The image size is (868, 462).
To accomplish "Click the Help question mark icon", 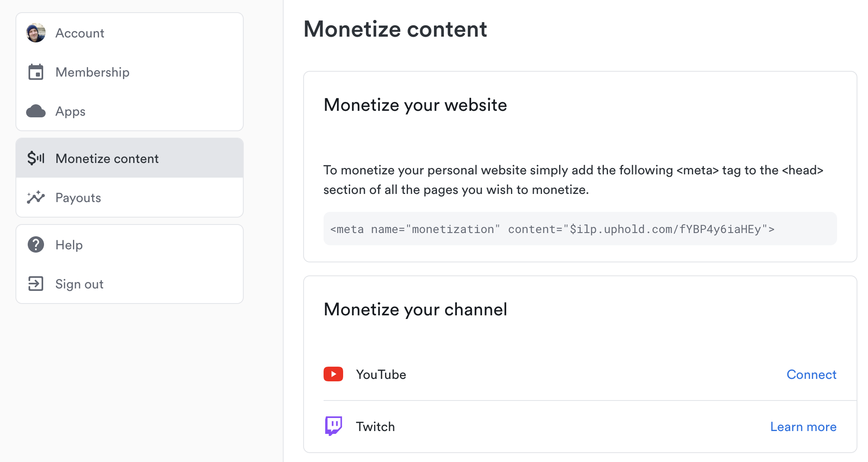I will 36,245.
